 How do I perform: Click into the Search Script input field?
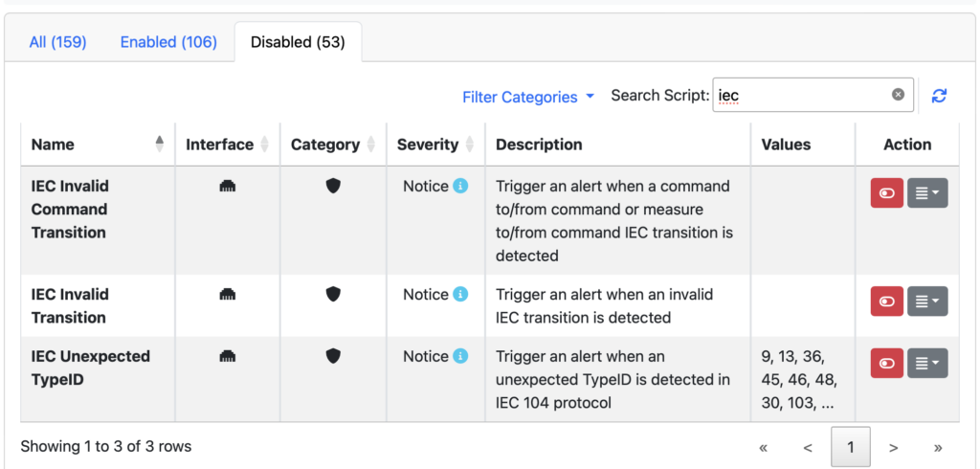[813, 95]
